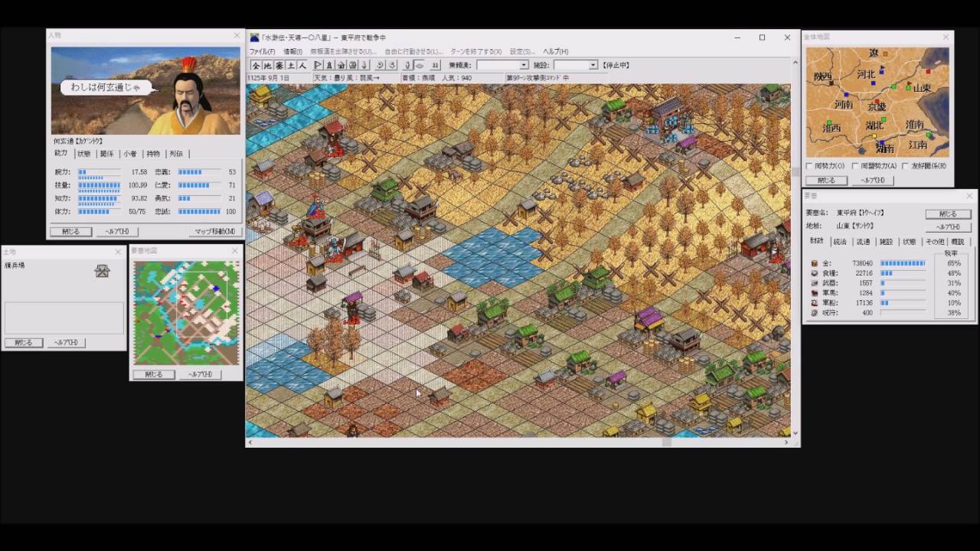Enable the 同勢力(O) checkbox
The height and width of the screenshot is (551, 980).
click(x=810, y=166)
